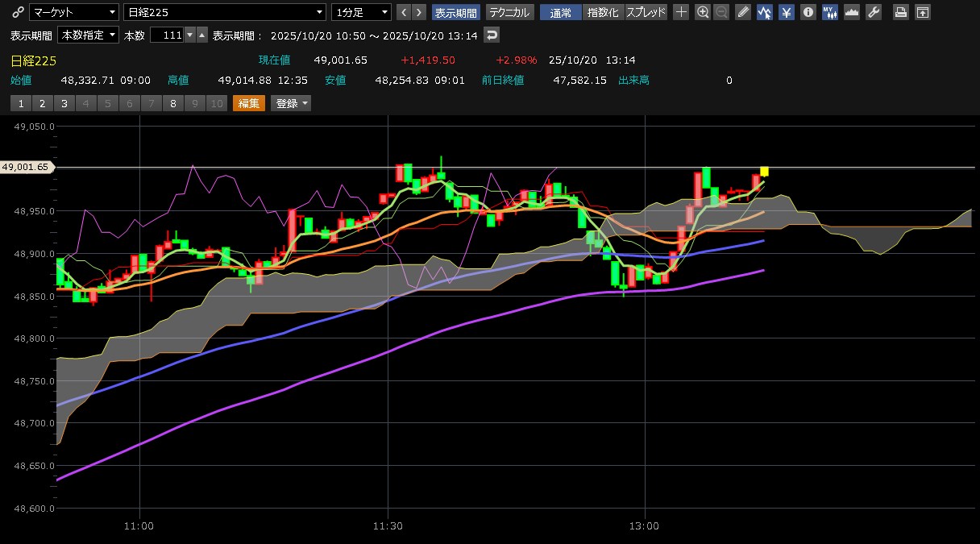Viewport: 980px width, 544px height.
Task: Click the crosshair plus icon
Action: (681, 12)
